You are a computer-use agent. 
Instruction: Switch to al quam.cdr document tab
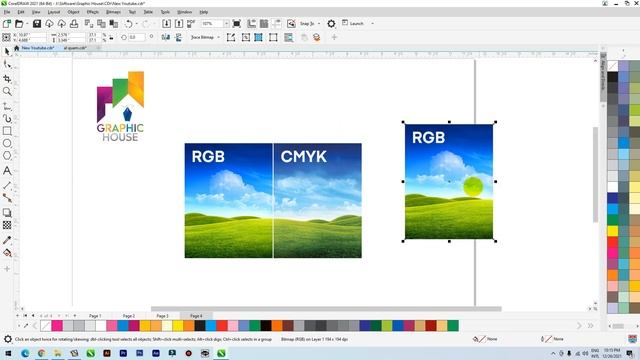pyautogui.click(x=75, y=48)
